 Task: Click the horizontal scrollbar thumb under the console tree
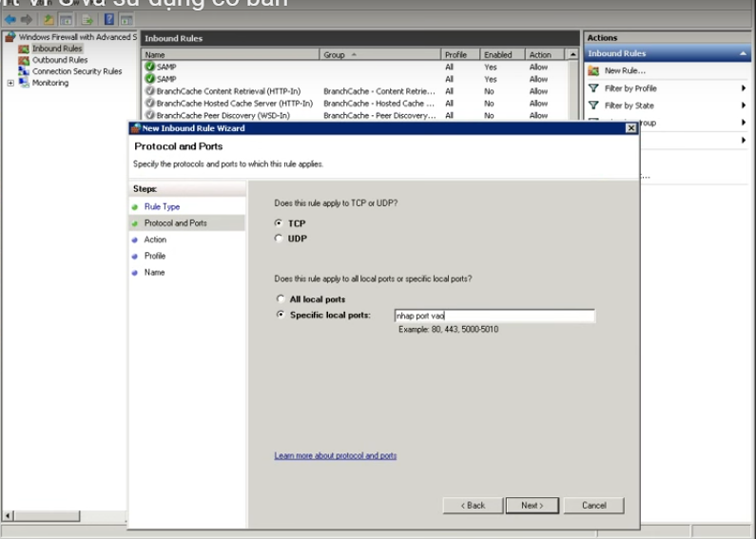(x=47, y=515)
